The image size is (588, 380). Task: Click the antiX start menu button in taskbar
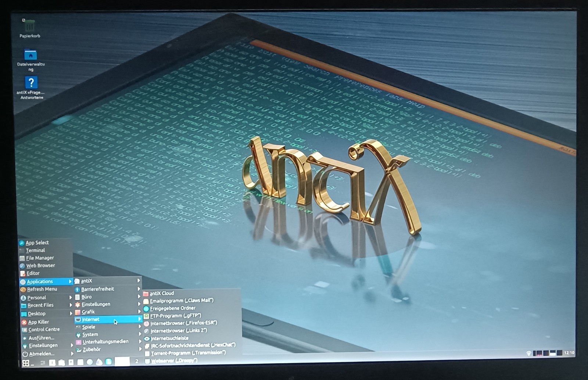pos(26,363)
